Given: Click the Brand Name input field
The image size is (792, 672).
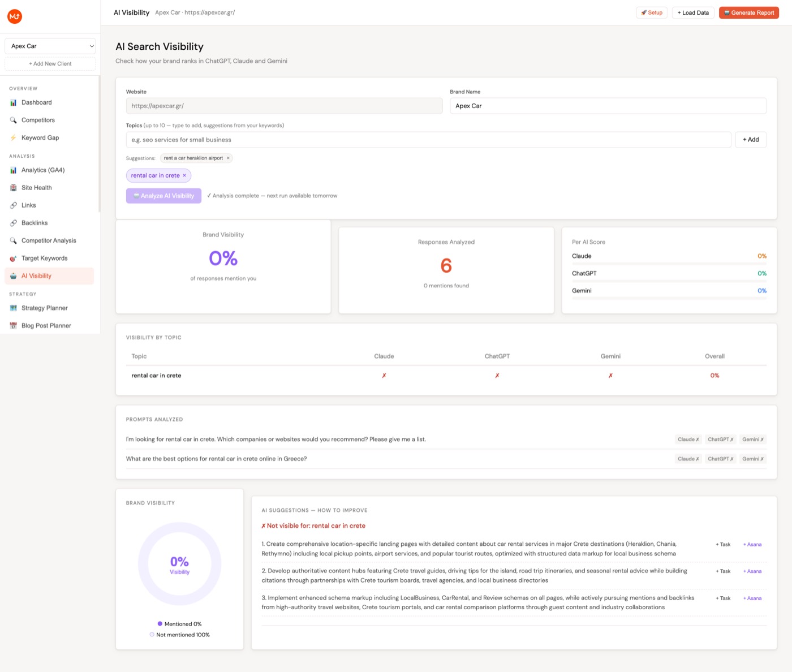Looking at the screenshot, I should tap(608, 106).
